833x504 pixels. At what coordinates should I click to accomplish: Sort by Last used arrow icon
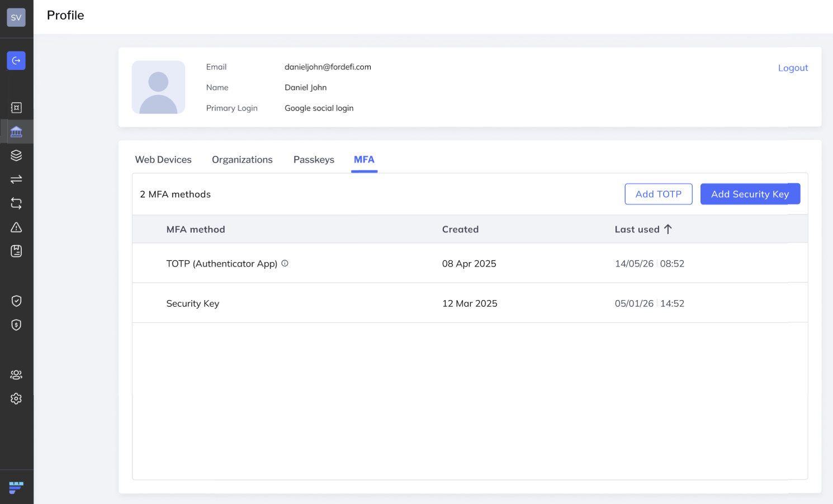tap(668, 229)
